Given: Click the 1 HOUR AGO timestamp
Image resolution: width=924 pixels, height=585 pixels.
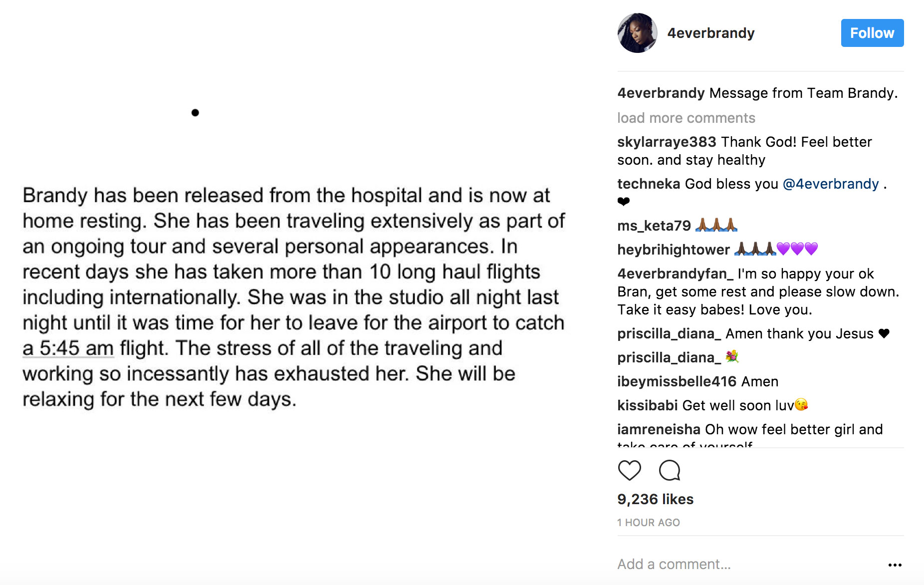Looking at the screenshot, I should click(648, 523).
